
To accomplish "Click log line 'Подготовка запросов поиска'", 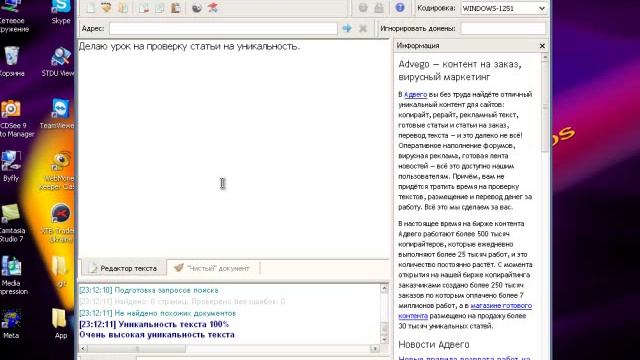I will tap(166, 290).
